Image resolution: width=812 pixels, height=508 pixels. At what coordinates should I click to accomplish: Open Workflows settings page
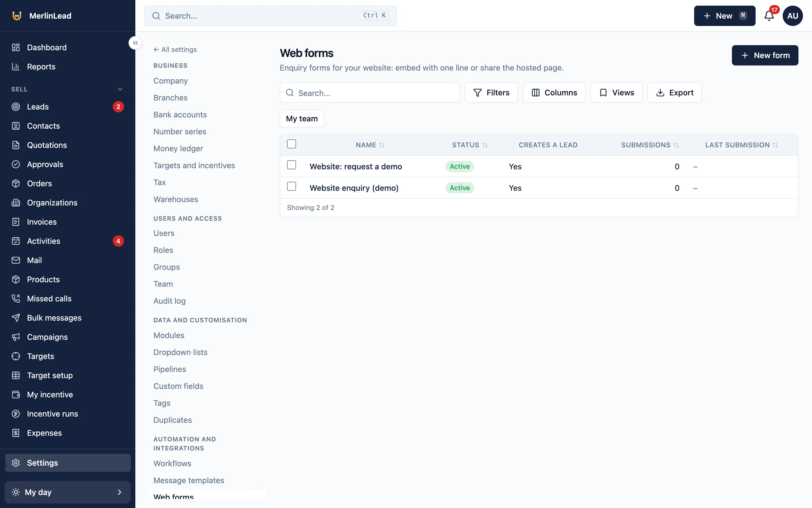pyautogui.click(x=172, y=463)
